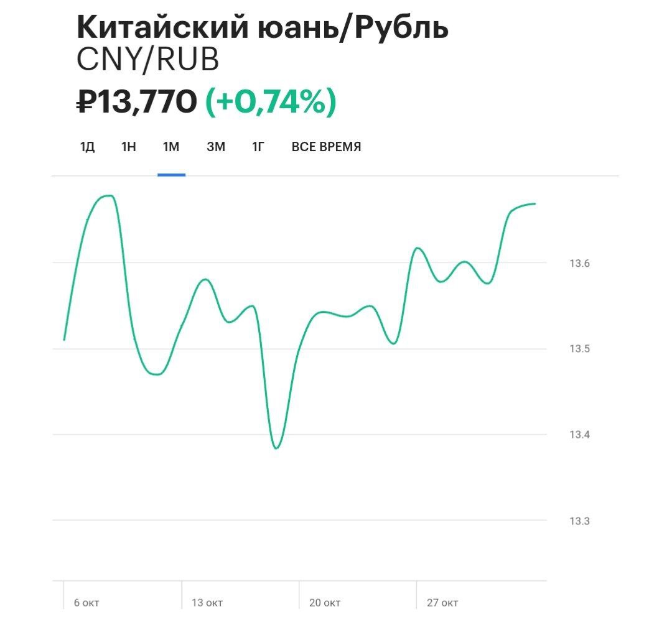Click the right end of the chart line
Screen dimensions: 672x617
tap(534, 204)
